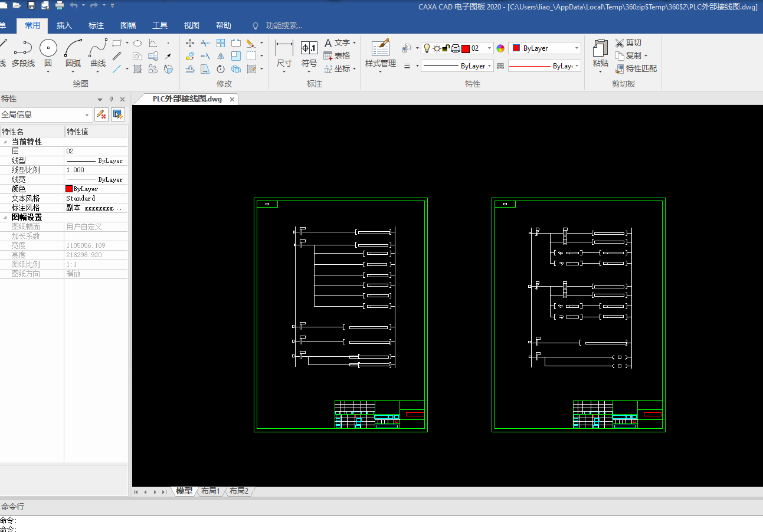Open the 样式管理 style manager
Viewport: 763px width, 532px height.
pos(380,48)
